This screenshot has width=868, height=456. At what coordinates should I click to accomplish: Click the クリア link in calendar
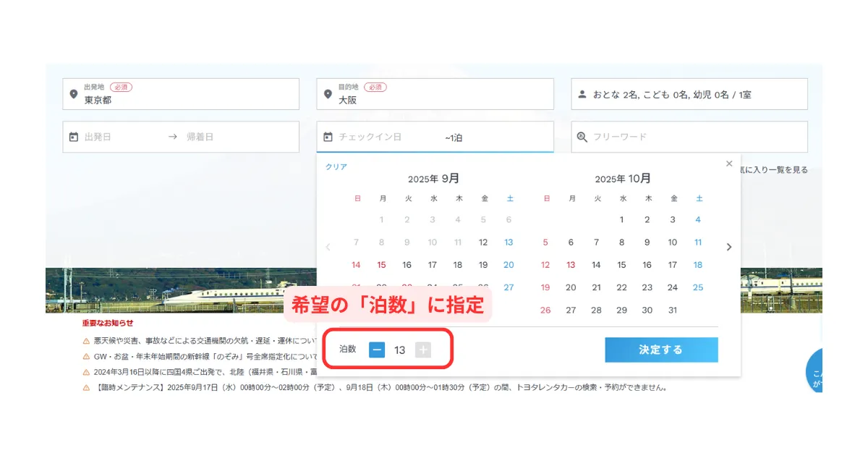[x=336, y=166]
